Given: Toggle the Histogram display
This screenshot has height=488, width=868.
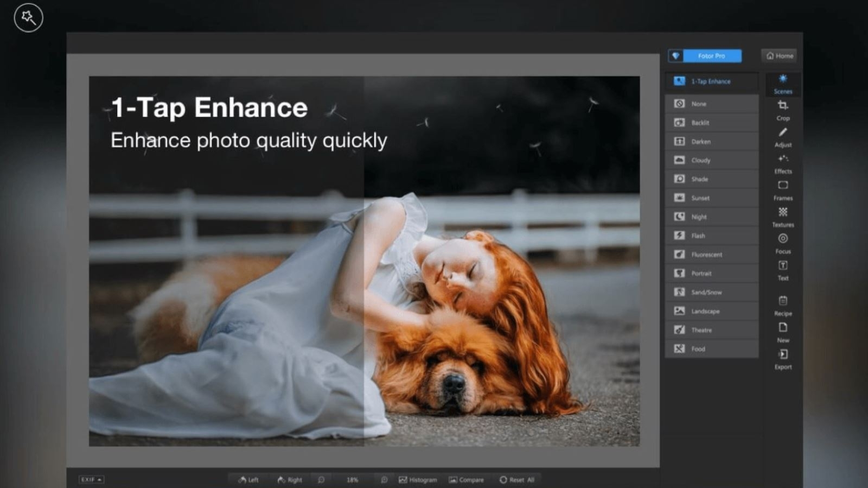Looking at the screenshot, I should (x=418, y=480).
